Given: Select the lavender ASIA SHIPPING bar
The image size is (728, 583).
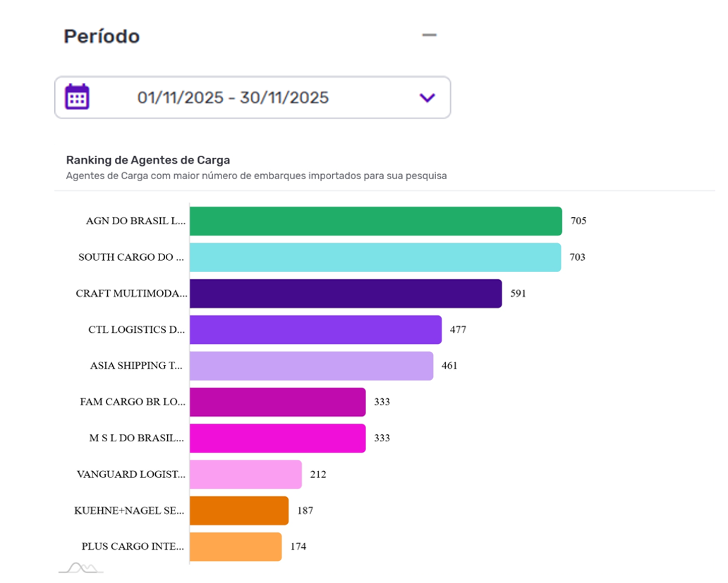Looking at the screenshot, I should (x=311, y=366).
